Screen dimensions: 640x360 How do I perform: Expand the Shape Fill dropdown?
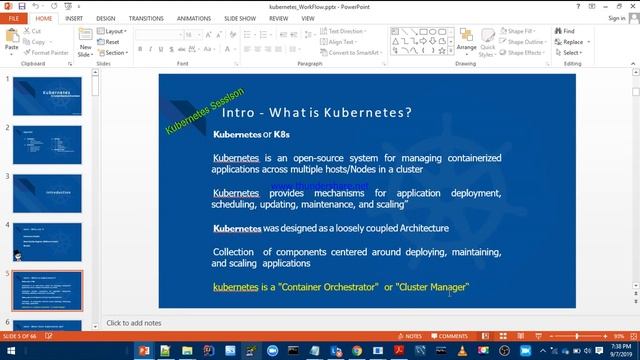pyautogui.click(x=518, y=31)
